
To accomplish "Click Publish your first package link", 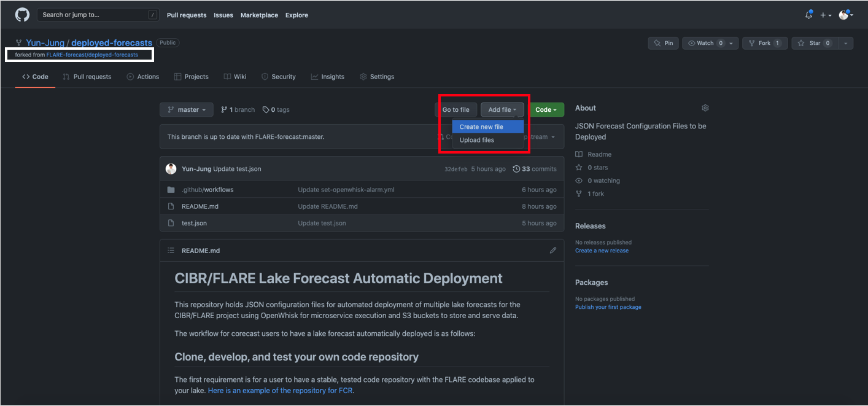I will pos(608,307).
